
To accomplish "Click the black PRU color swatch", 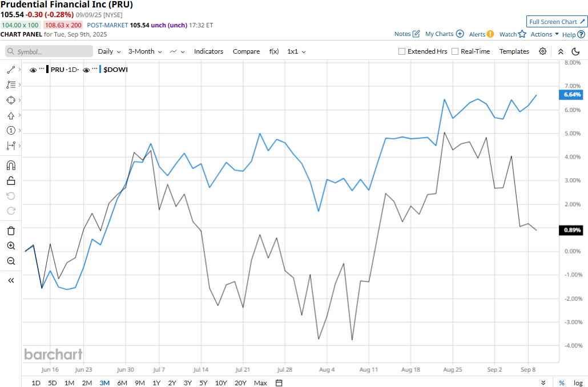I will (x=47, y=70).
